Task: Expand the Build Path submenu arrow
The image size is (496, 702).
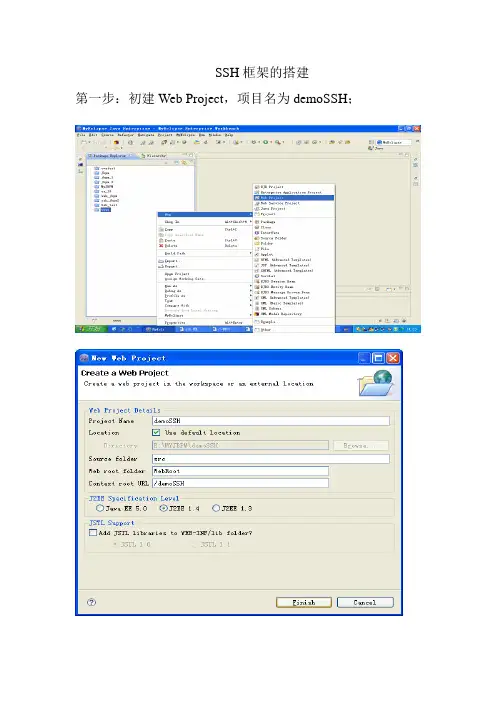Action: coord(250,253)
